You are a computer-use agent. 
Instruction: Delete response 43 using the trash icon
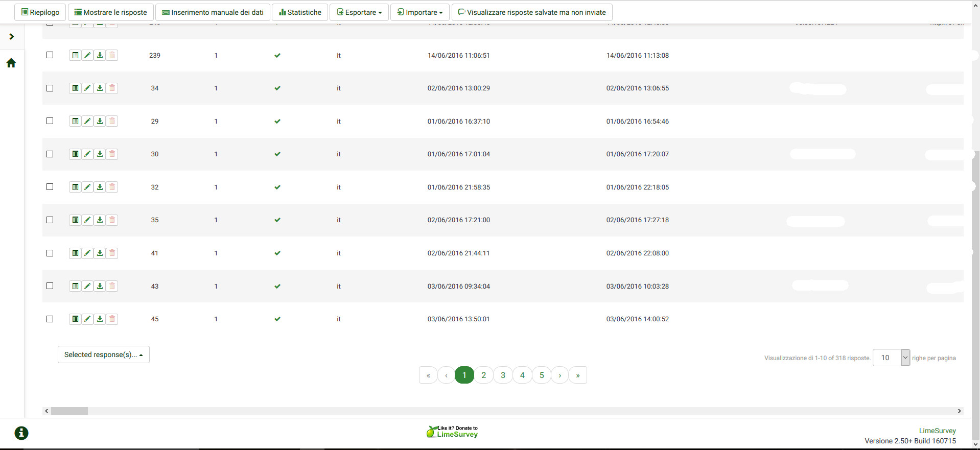point(112,286)
